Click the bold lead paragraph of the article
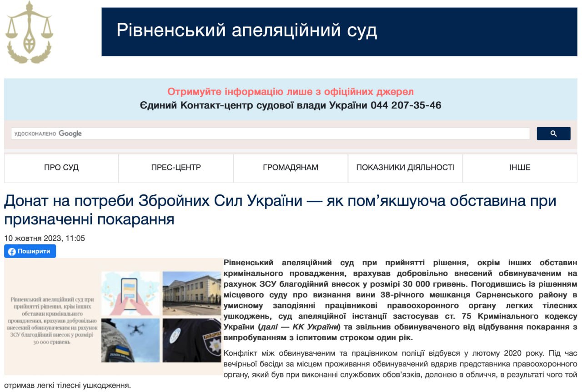This screenshot has height=392, width=582. [400, 300]
